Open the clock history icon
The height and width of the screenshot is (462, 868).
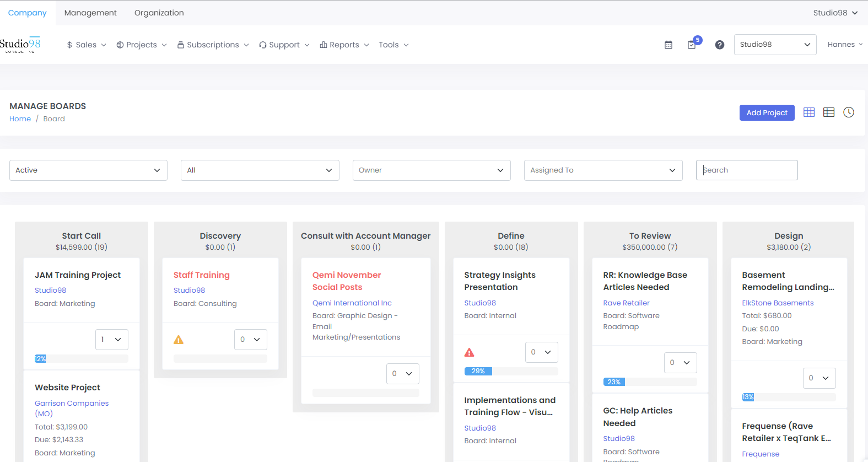(848, 112)
